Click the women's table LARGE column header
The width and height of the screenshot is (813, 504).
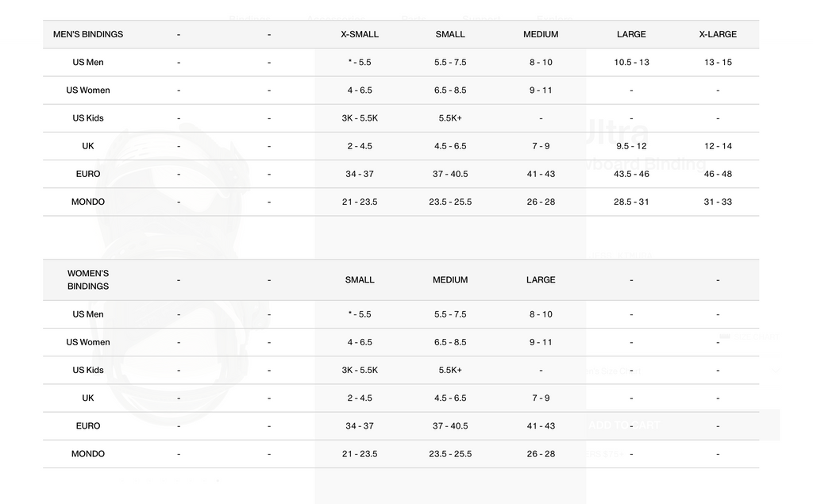(541, 280)
